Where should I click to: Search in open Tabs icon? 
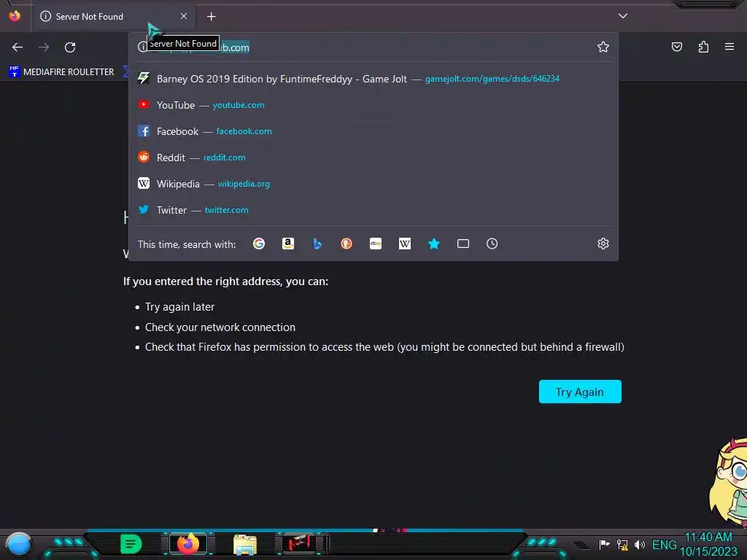click(x=463, y=244)
